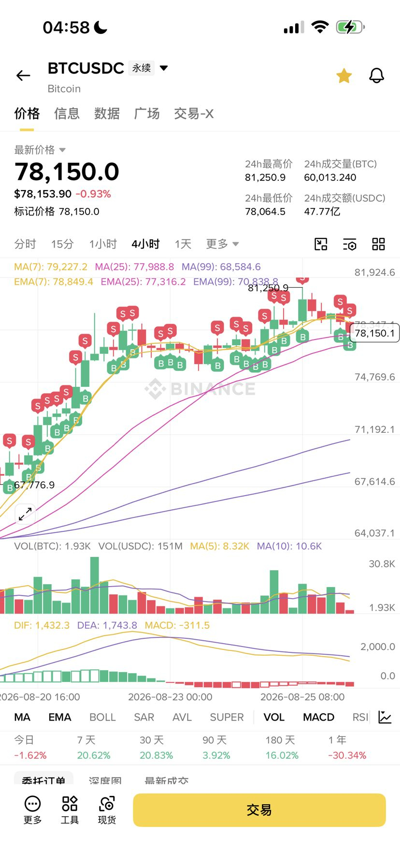Select the 分时 chart interval
The image size is (400, 868).
click(25, 244)
